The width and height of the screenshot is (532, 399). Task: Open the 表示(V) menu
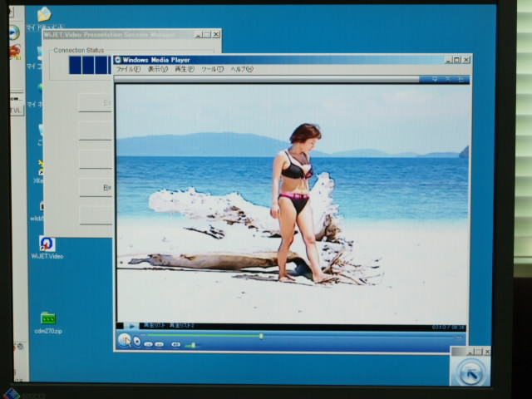tap(158, 69)
